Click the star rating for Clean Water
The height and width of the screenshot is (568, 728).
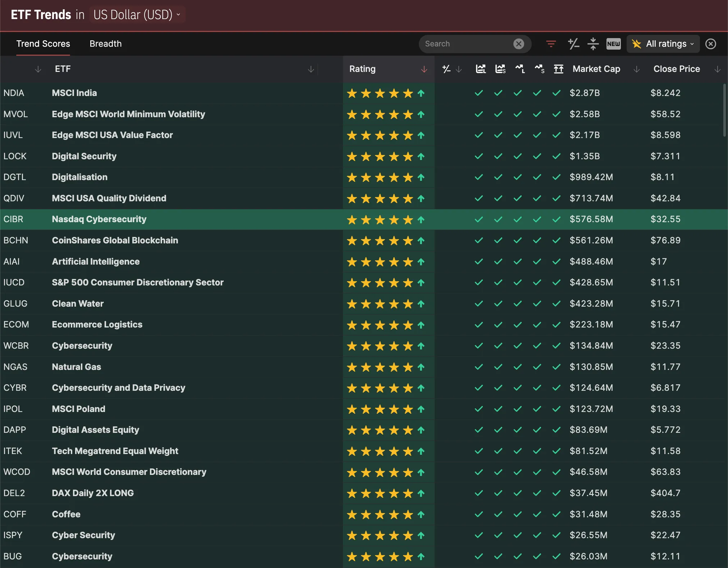(380, 304)
